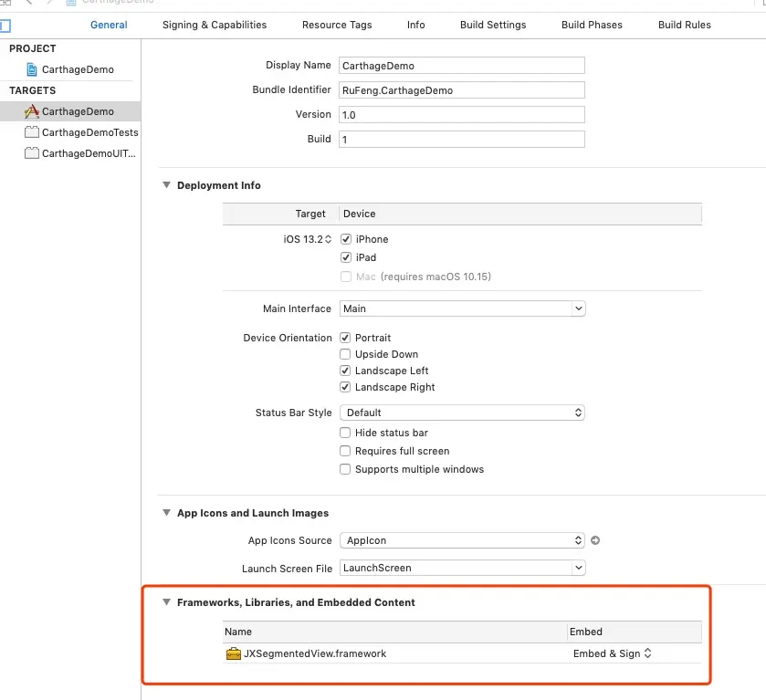The width and height of the screenshot is (766, 700).
Task: Enable the Upside Down orientation checkbox
Action: [x=345, y=354]
